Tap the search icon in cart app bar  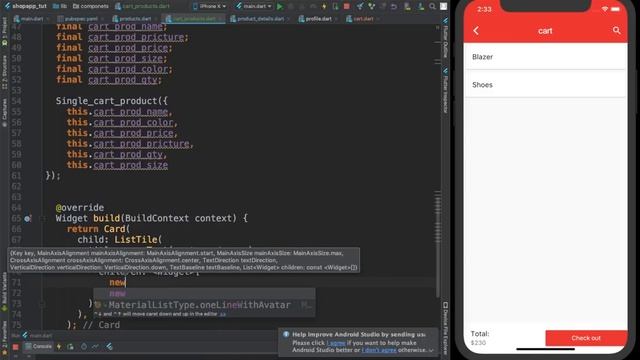point(616,31)
